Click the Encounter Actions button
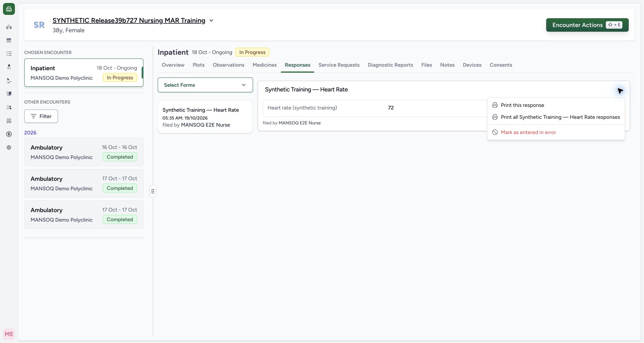The width and height of the screenshot is (644, 343). (x=587, y=25)
